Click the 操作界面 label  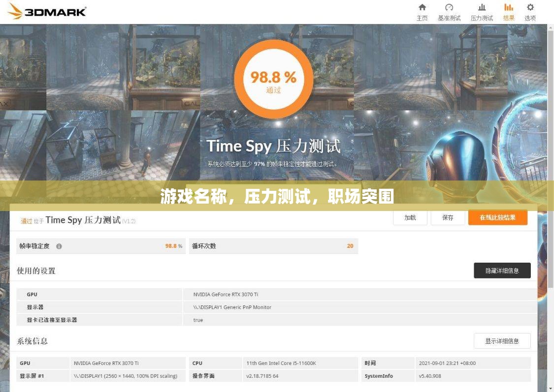click(203, 376)
